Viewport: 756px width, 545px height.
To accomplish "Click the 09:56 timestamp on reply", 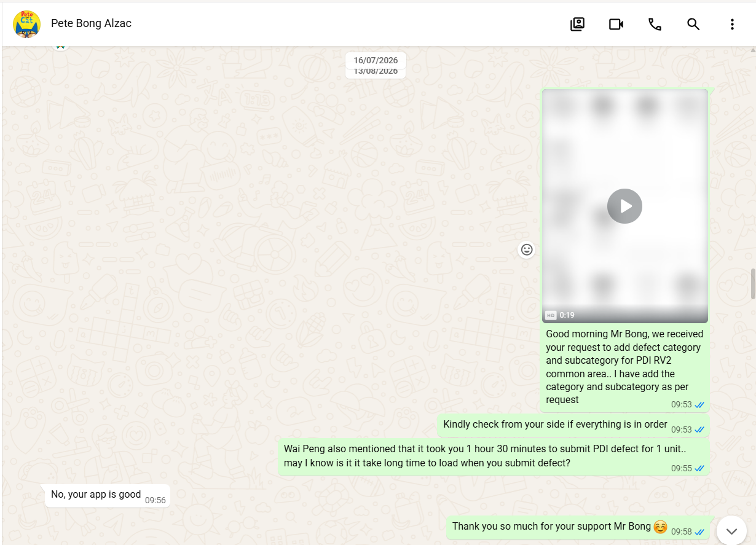I will pos(156,501).
